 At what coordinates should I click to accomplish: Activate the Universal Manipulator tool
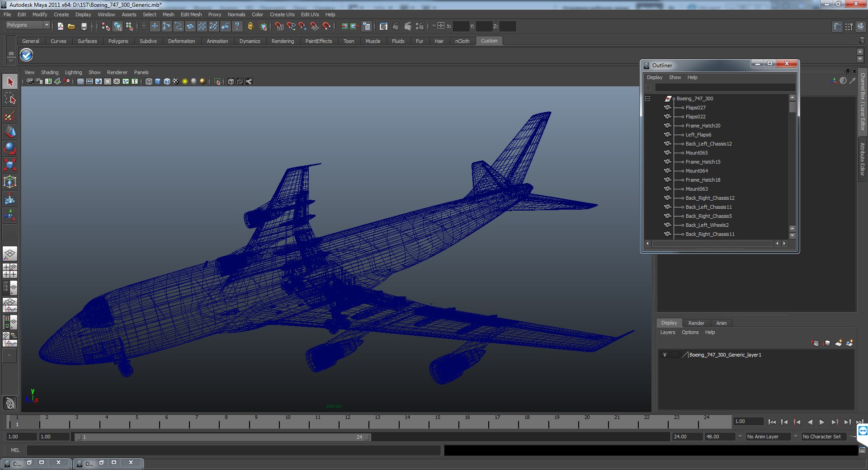click(x=10, y=182)
